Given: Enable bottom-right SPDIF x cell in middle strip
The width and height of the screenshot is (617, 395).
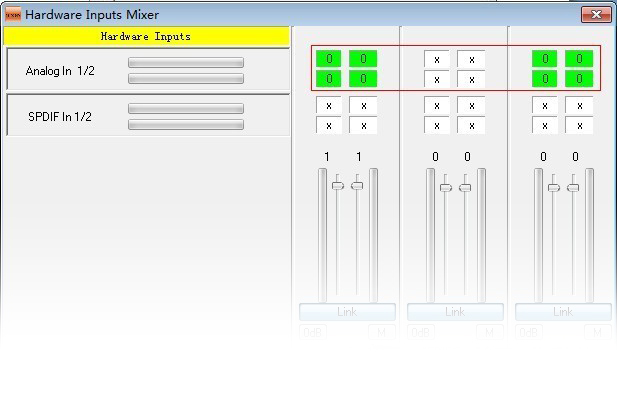Looking at the screenshot, I should click(471, 126).
